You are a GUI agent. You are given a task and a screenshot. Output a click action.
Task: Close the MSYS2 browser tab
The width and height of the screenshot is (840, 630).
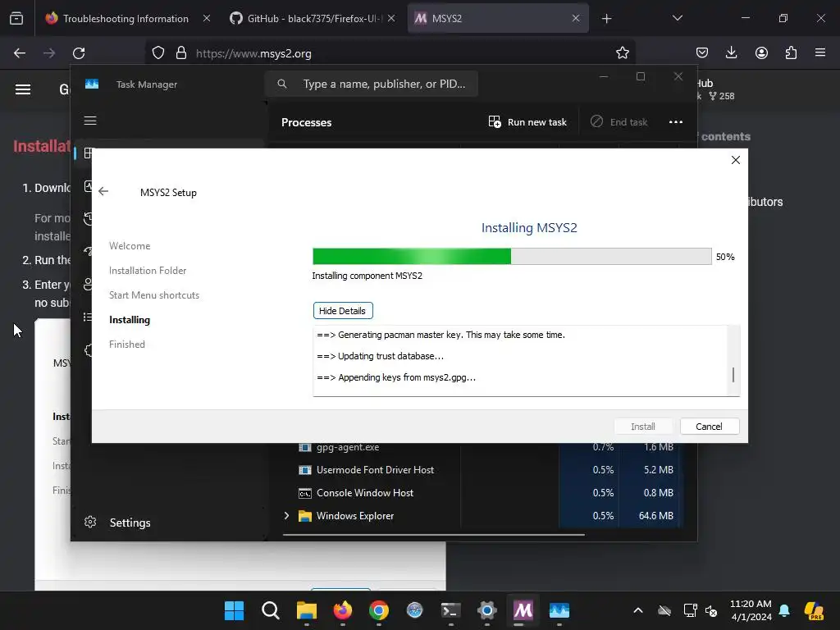click(x=576, y=18)
